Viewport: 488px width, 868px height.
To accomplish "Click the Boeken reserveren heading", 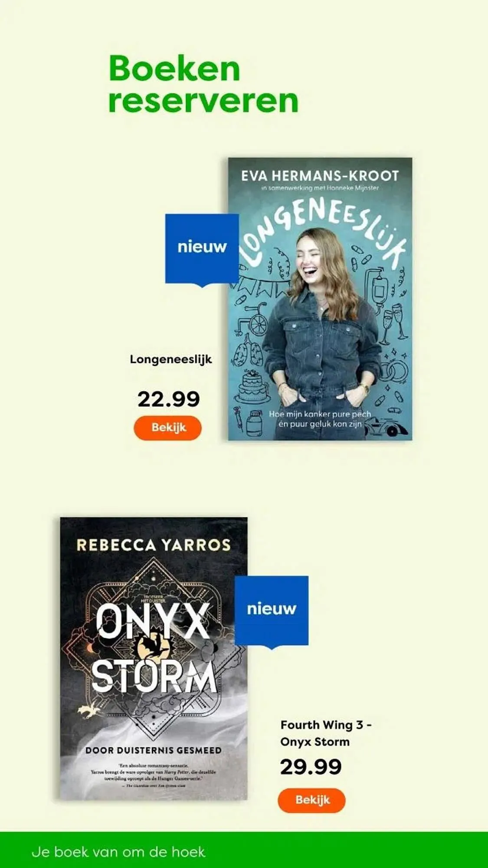I will click(203, 85).
